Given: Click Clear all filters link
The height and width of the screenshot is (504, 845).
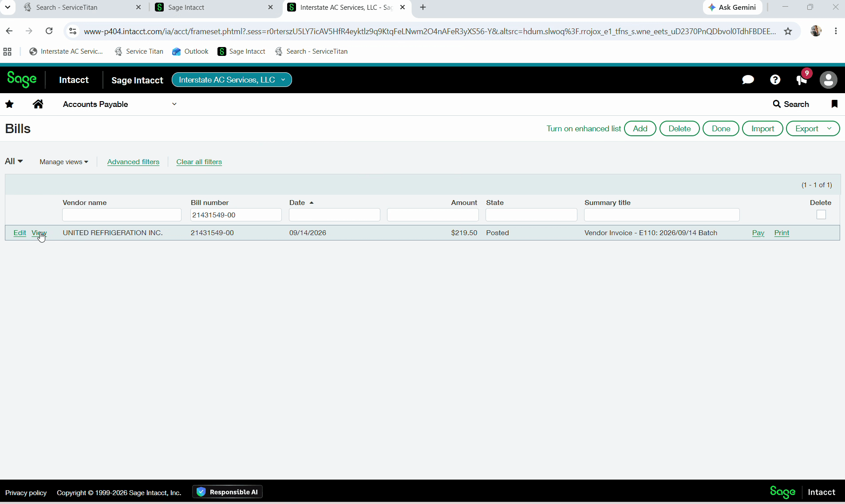Looking at the screenshot, I should (x=199, y=162).
